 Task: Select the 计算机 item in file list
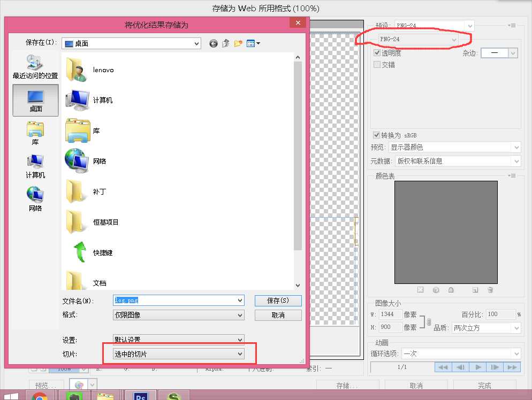point(89,101)
